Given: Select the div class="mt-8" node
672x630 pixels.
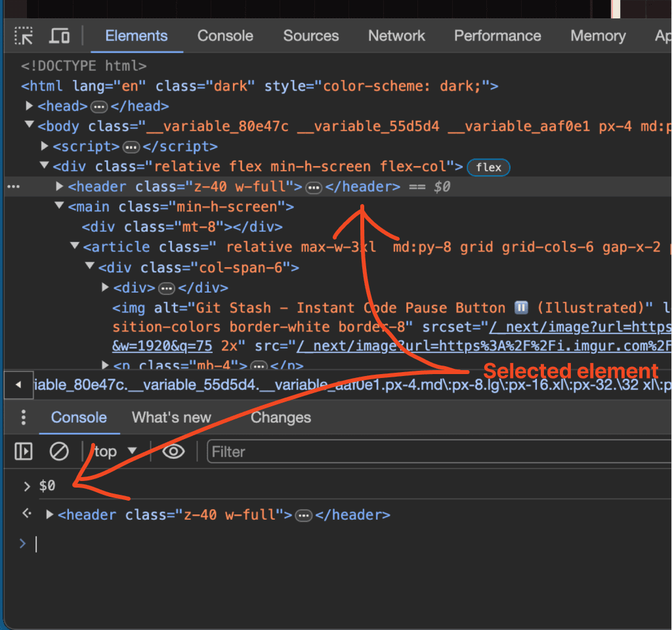Looking at the screenshot, I should click(182, 226).
